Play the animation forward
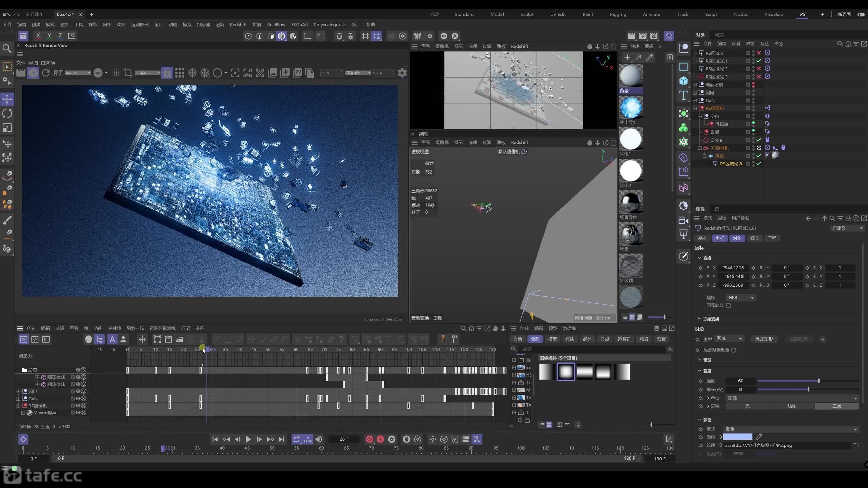Image resolution: width=868 pixels, height=488 pixels. pos(248,439)
